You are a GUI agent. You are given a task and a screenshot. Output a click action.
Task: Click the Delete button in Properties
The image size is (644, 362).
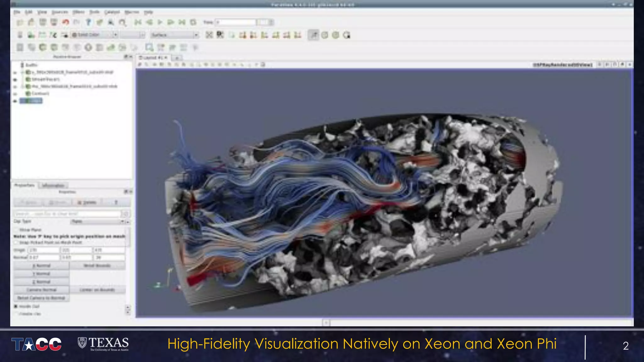87,202
